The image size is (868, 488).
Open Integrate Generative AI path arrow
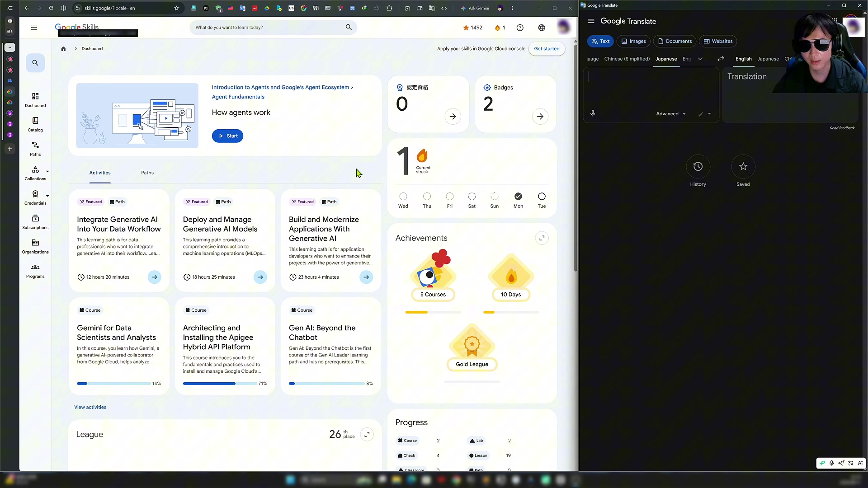(155, 277)
